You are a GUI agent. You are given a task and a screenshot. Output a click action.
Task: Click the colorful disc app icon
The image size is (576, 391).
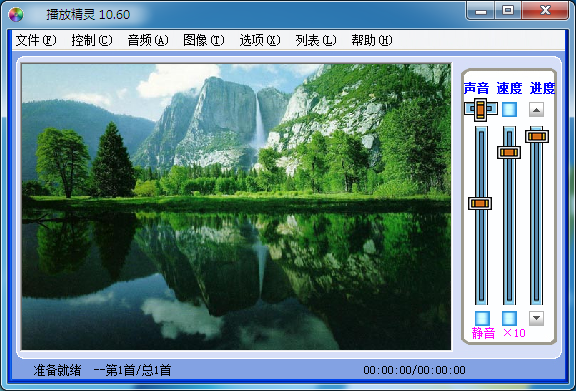point(16,15)
